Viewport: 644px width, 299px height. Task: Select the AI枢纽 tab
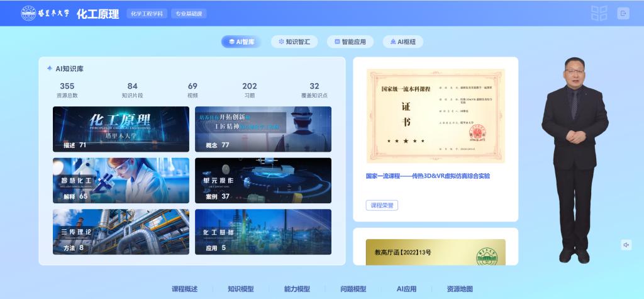pos(402,42)
